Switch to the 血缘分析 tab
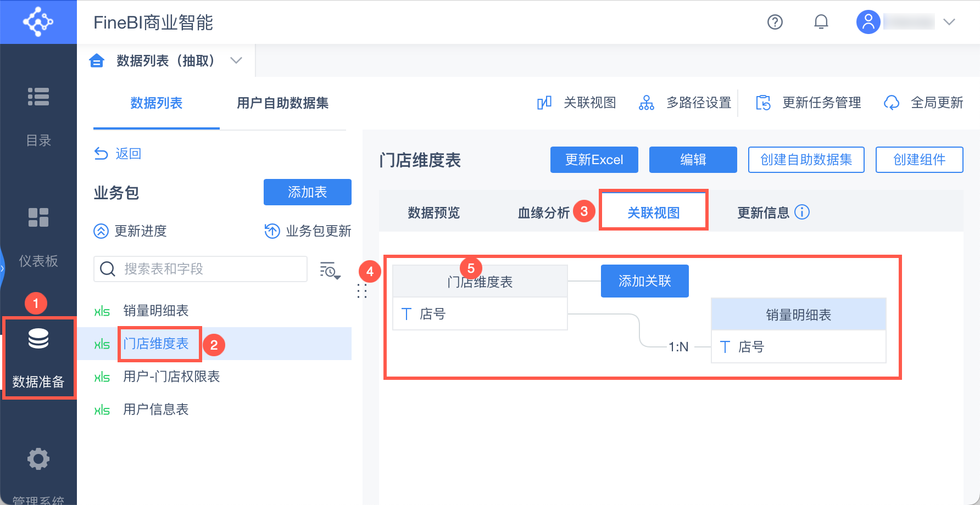Viewport: 980px width, 505px height. (544, 212)
